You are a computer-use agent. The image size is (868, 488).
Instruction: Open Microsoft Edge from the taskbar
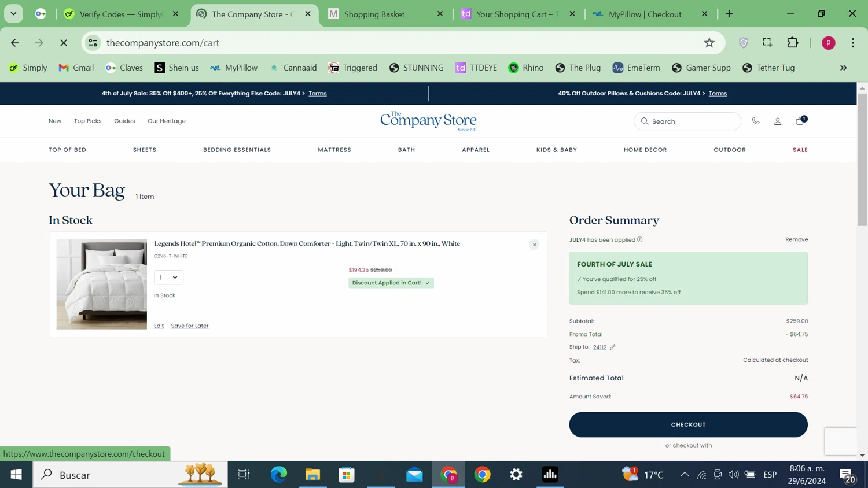coord(279,475)
